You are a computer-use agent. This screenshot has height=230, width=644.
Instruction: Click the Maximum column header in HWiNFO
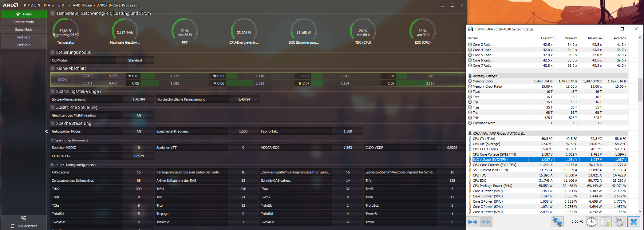[x=591, y=38]
